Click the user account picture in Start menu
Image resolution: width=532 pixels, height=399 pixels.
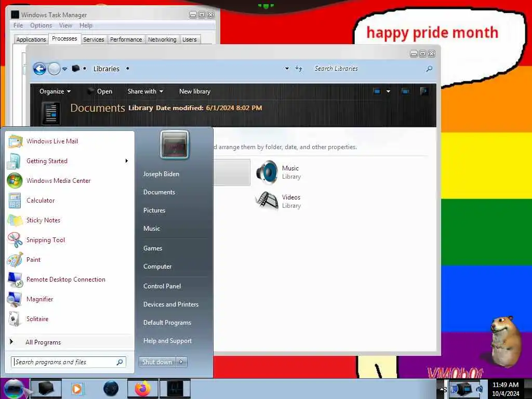(175, 145)
